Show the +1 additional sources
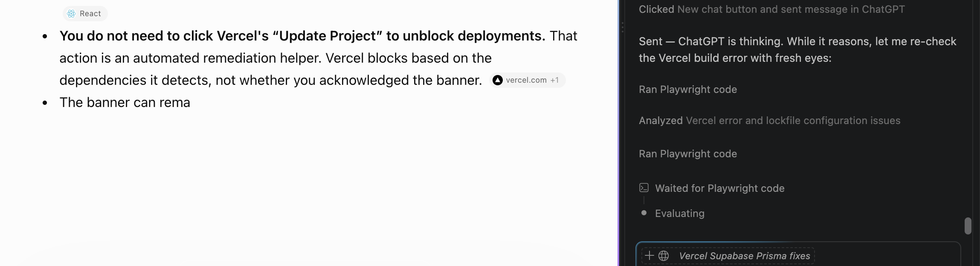980x266 pixels. [x=554, y=80]
